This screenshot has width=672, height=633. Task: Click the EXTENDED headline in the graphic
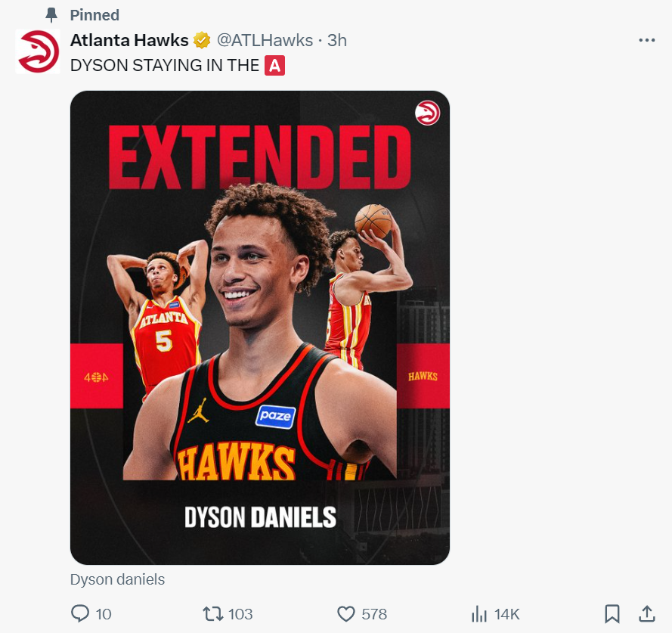tap(260, 158)
